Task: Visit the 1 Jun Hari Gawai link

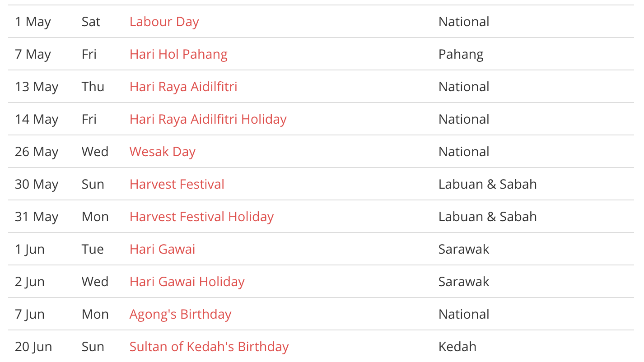Action: click(162, 249)
